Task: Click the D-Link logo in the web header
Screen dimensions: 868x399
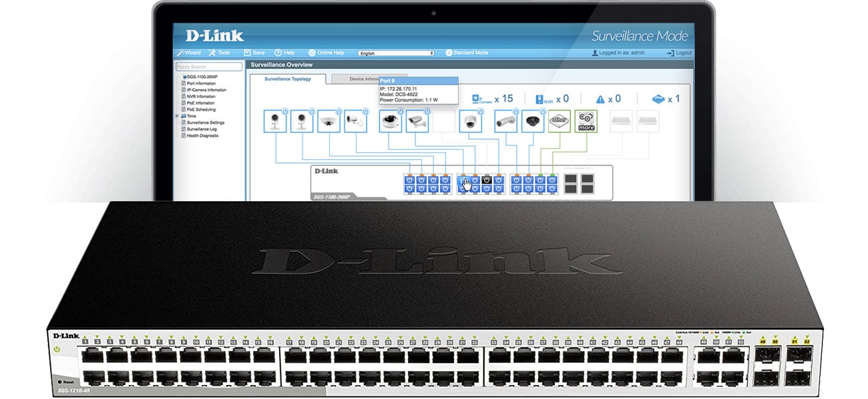Action: click(x=214, y=35)
